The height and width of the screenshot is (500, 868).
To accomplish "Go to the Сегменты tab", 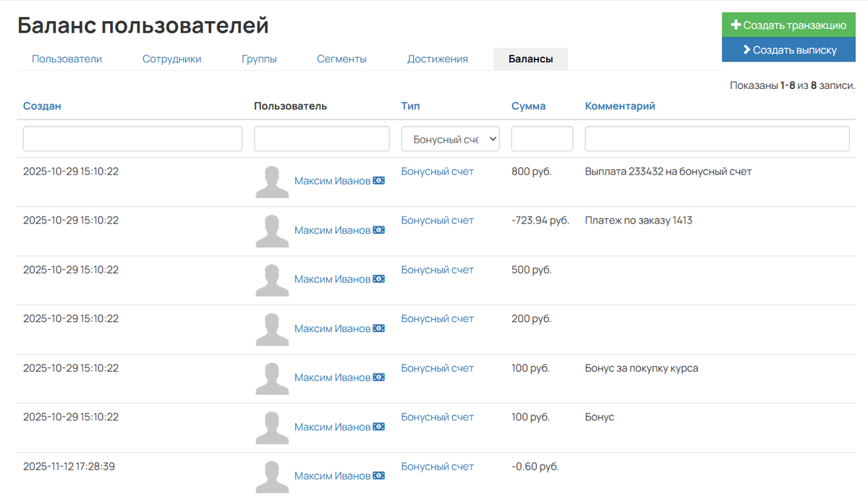I will click(341, 59).
